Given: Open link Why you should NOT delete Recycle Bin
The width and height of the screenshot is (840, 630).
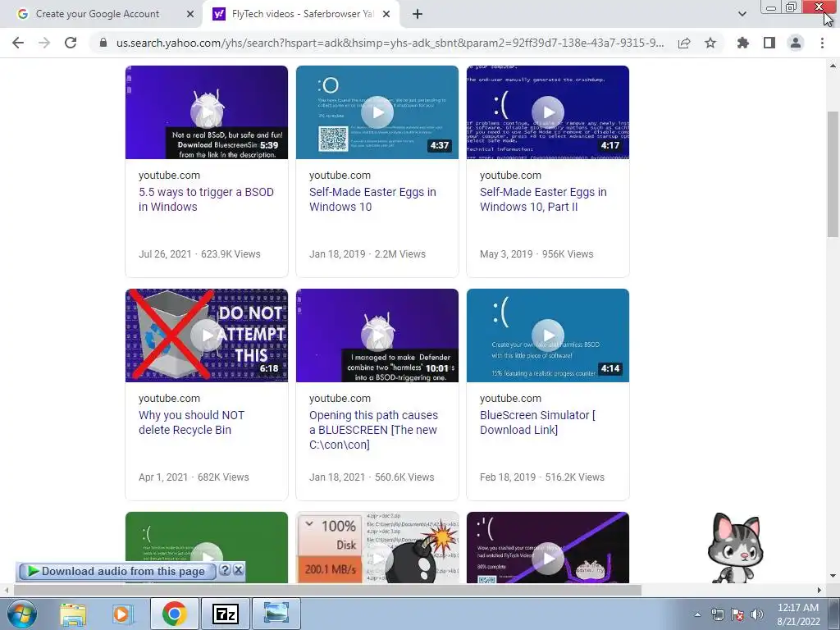Looking at the screenshot, I should (191, 422).
